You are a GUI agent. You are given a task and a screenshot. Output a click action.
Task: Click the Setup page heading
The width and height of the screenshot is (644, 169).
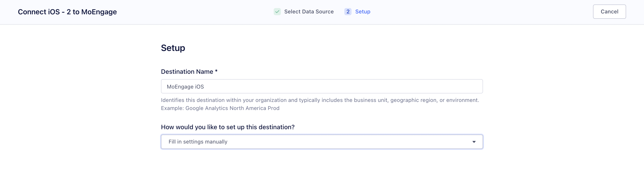tap(173, 48)
